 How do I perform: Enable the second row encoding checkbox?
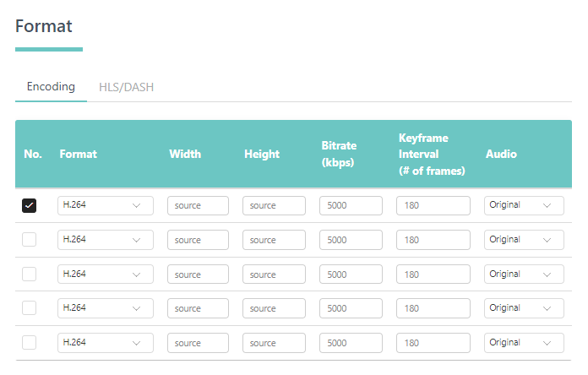pos(29,239)
